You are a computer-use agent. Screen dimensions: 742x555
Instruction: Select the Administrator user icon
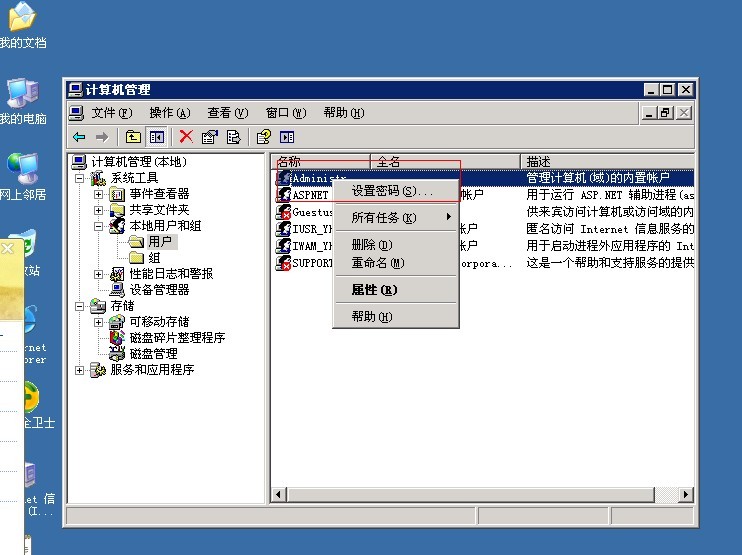pos(284,178)
